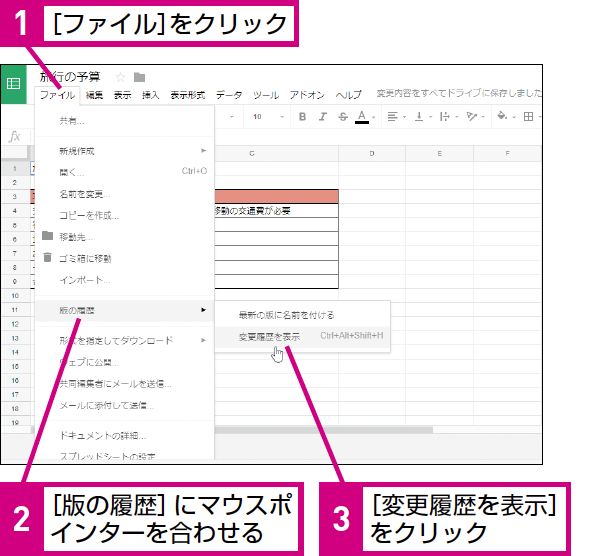The height and width of the screenshot is (556, 600).
Task: Select row 14 header
Action: pos(15,352)
